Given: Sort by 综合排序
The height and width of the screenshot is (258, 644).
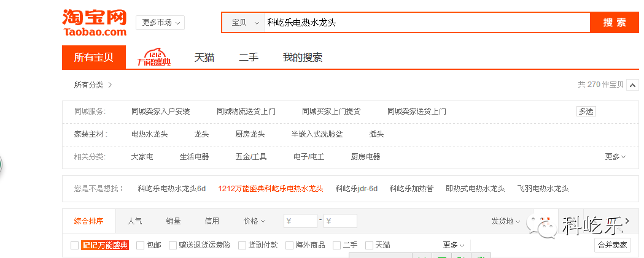Looking at the screenshot, I should coord(89,221).
